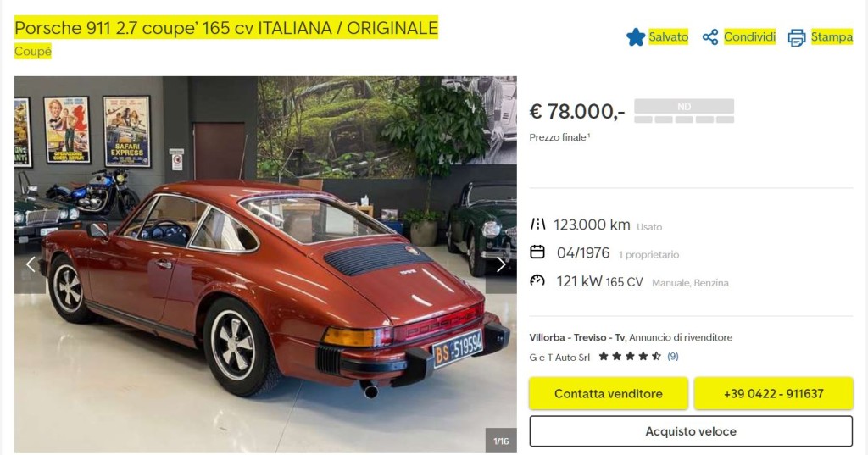Click the seller star rating
The width and height of the screenshot is (868, 455).
pyautogui.click(x=630, y=357)
